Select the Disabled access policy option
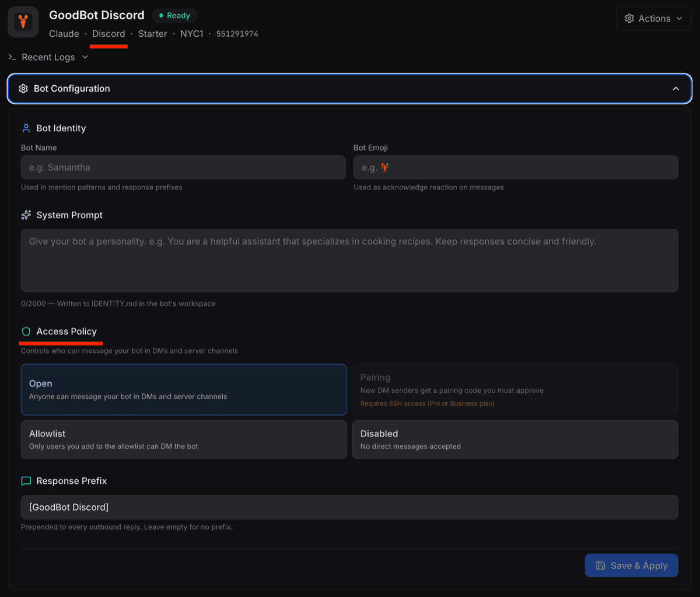Viewport: 700px width, 597px height. point(515,439)
